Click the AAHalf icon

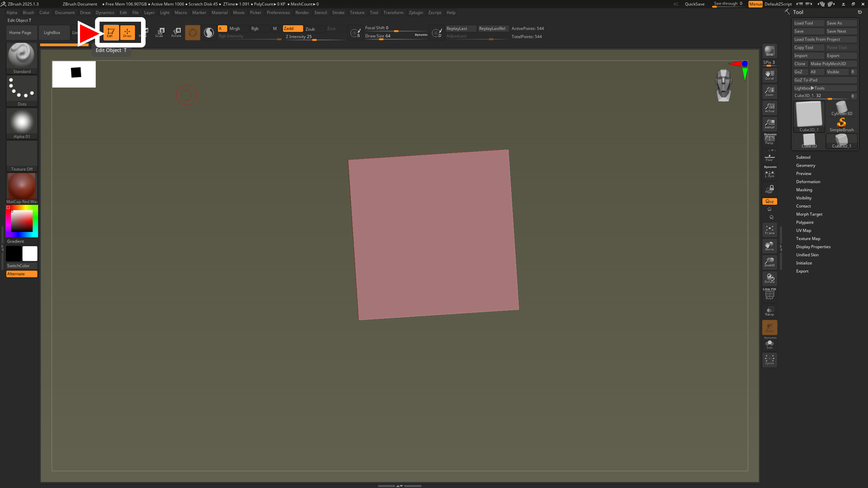pos(769,124)
